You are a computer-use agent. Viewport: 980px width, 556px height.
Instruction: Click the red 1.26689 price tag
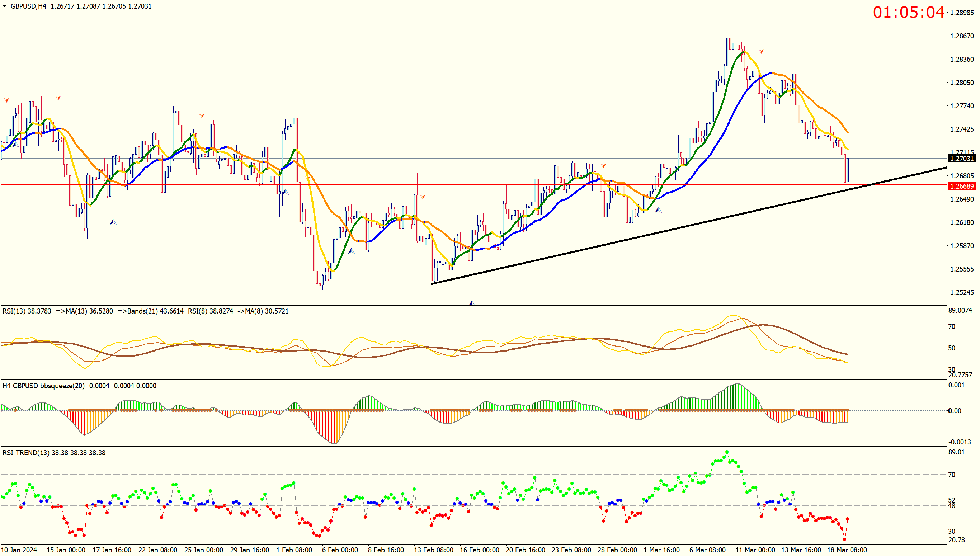coord(962,187)
